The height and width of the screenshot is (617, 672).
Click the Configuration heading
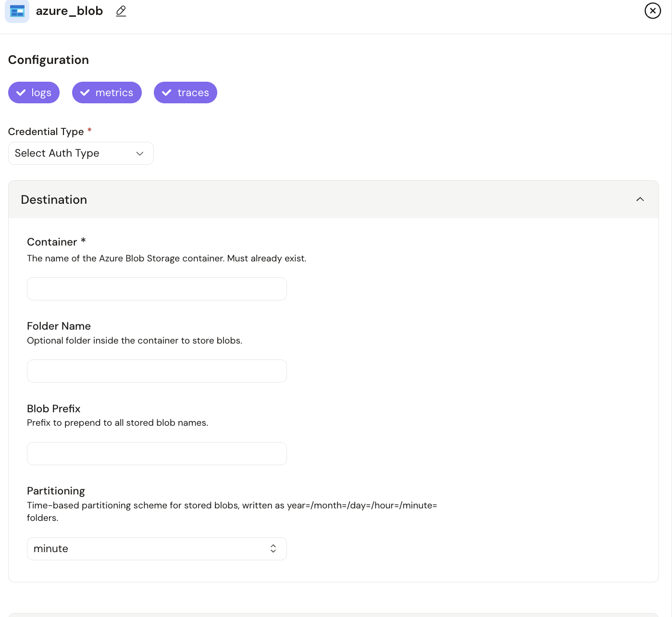[x=49, y=60]
